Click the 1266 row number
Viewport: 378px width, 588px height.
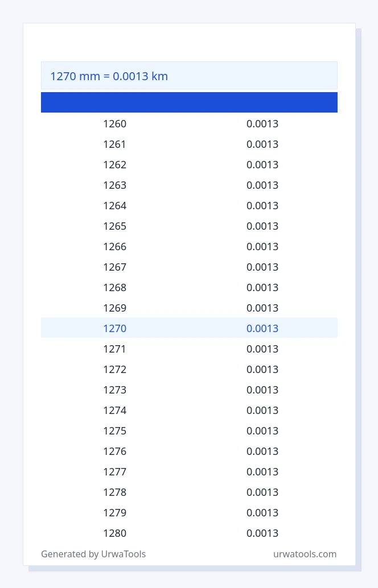pyautogui.click(x=115, y=247)
